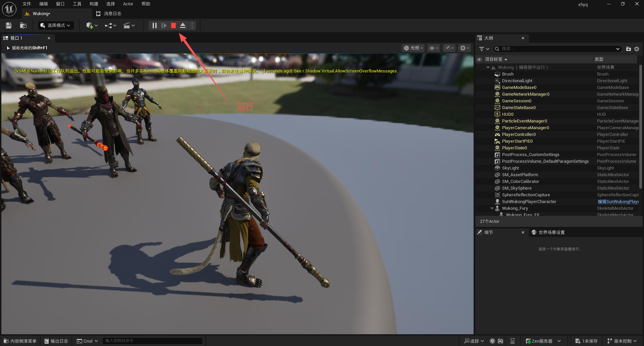
Task: Open the 帮助 menu
Action: click(x=146, y=4)
